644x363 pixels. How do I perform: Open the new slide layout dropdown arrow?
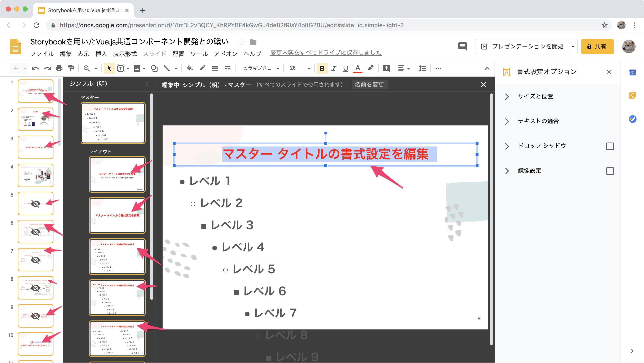pyautogui.click(x=25, y=68)
